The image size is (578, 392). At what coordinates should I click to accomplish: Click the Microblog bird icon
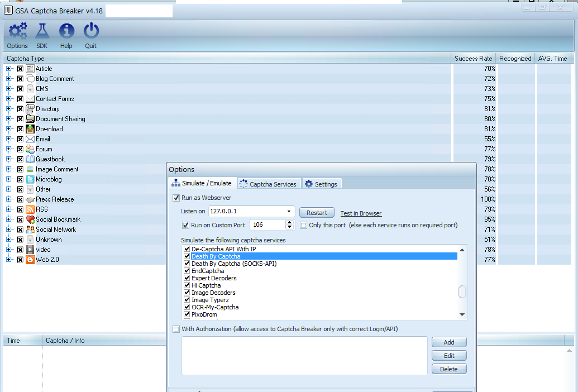(x=30, y=179)
